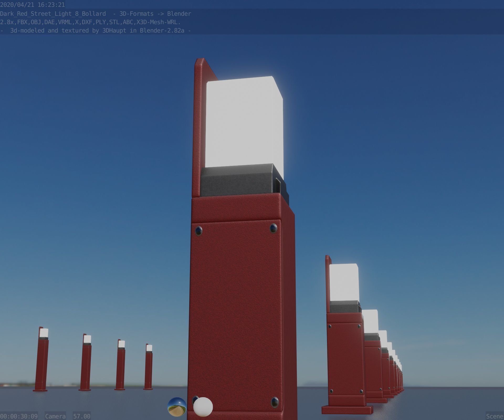Click the 00:00:30:09 render time stamp
The height and width of the screenshot is (420, 504).
click(19, 416)
